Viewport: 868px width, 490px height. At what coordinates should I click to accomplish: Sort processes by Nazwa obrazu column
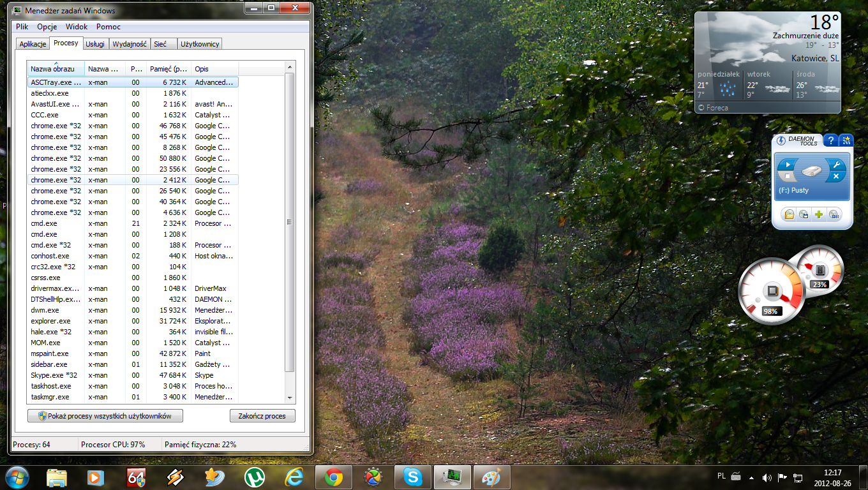coord(56,68)
